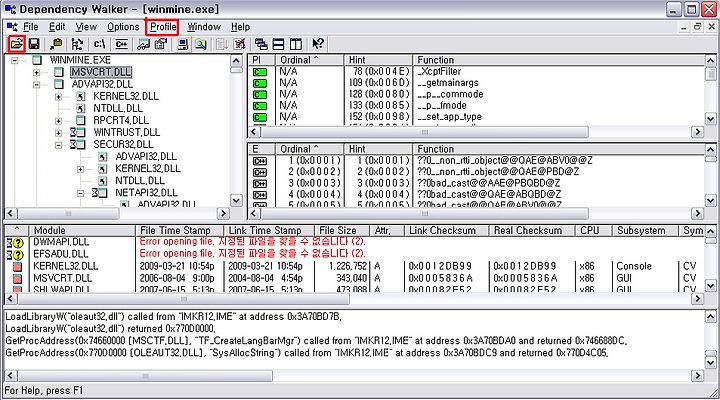Sort modules by Subsystem column header
The image size is (720, 400).
(645, 231)
